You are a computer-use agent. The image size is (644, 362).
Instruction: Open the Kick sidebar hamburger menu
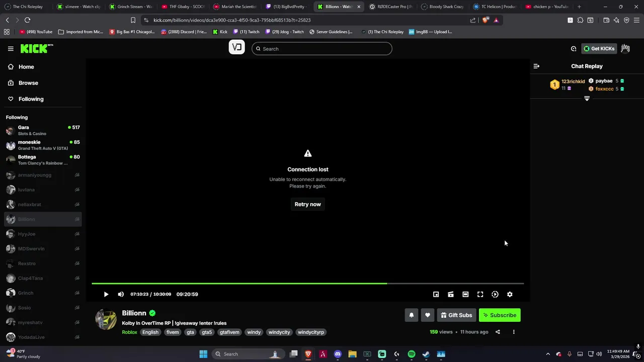point(11,49)
